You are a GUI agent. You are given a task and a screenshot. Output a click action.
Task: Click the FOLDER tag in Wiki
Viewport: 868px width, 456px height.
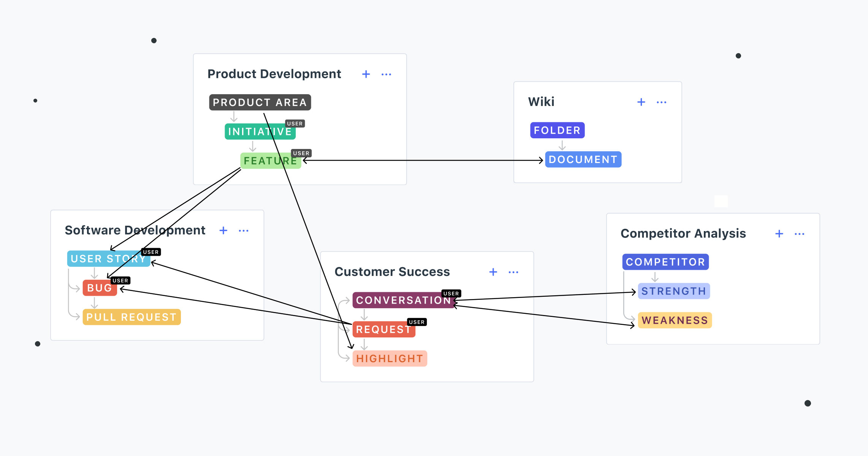click(557, 130)
